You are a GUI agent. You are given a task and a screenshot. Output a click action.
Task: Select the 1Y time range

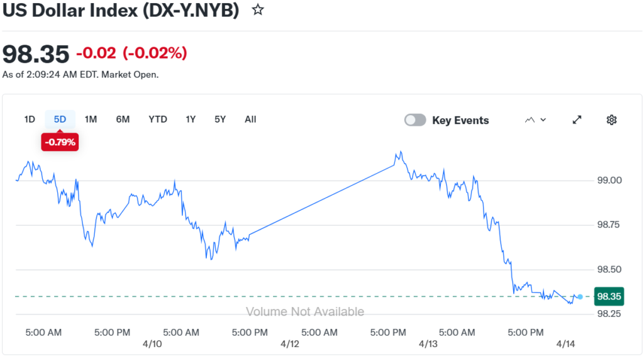[x=191, y=120]
